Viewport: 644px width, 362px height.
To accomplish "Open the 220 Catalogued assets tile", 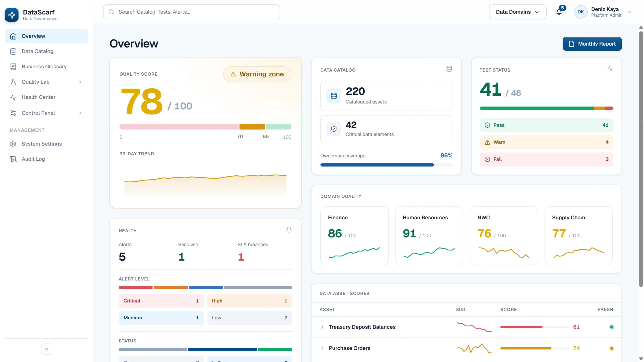I will (x=386, y=96).
